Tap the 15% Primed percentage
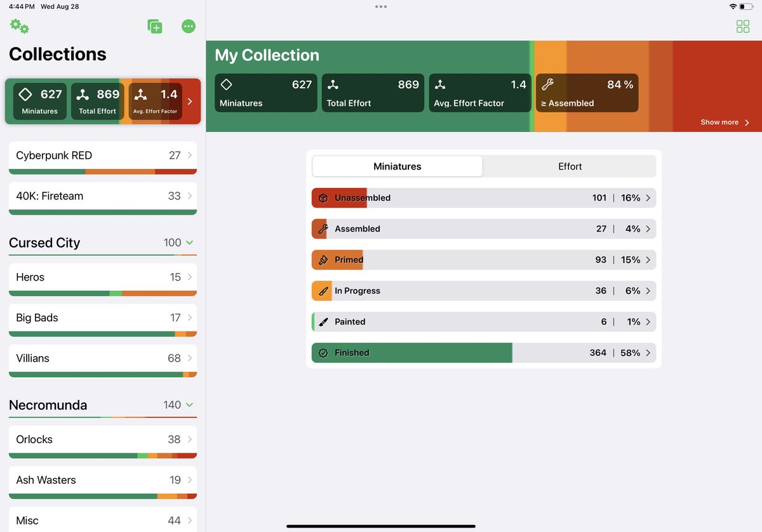Image resolution: width=762 pixels, height=532 pixels. coord(631,260)
